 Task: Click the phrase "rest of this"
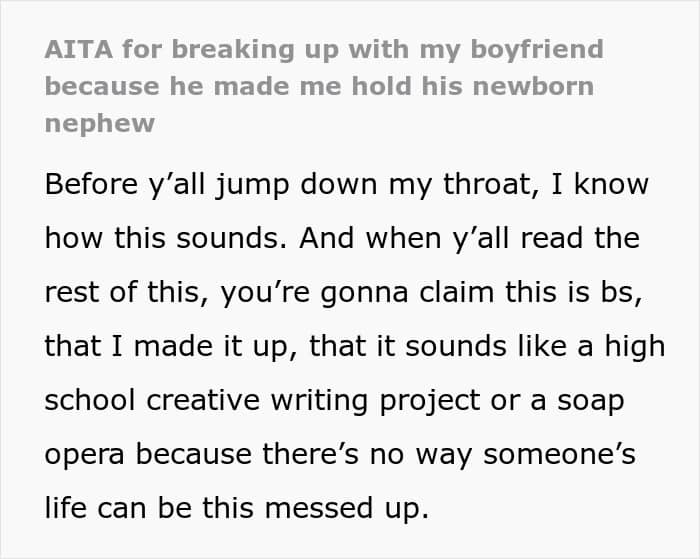pyautogui.click(x=124, y=292)
